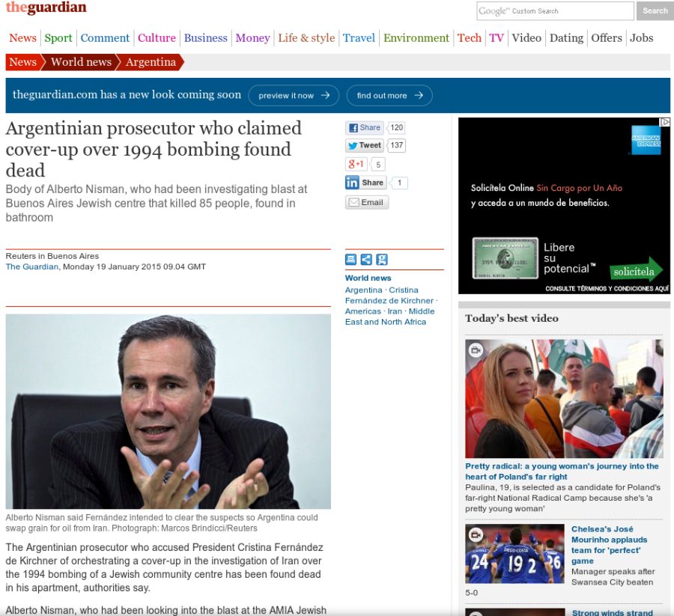
Task: Click 'find out more' button
Action: pos(389,95)
